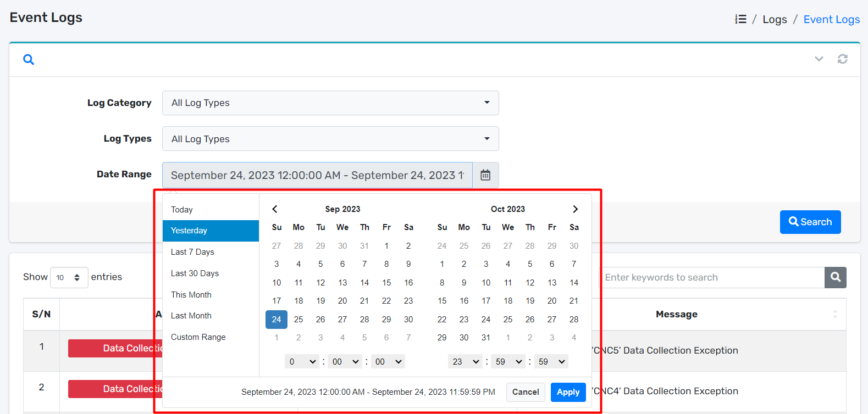The width and height of the screenshot is (868, 414).
Task: Open the start hour dropdown
Action: [x=302, y=361]
